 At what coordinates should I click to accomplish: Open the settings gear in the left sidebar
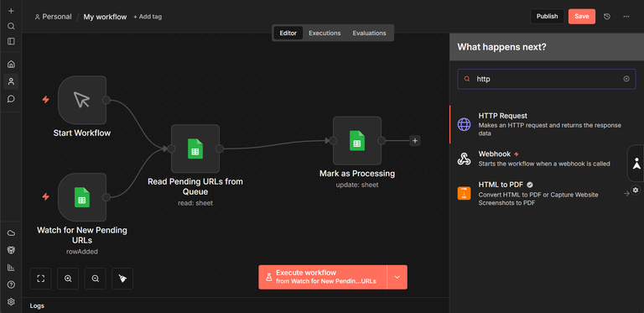11,302
